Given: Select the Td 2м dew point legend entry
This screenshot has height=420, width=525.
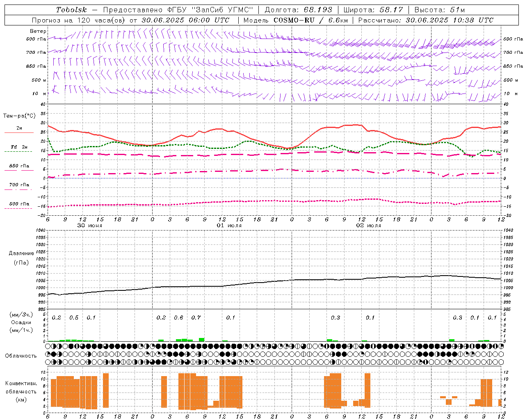Looking at the screenshot, I should [x=19, y=147].
